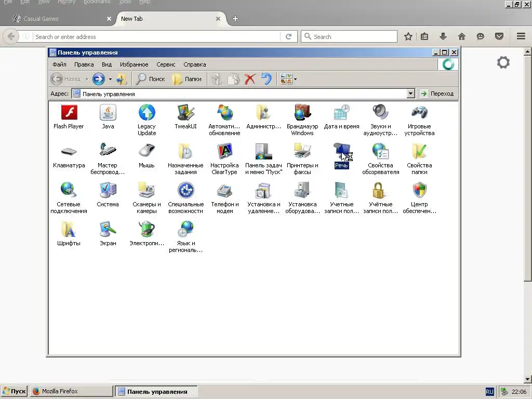Click the Undo arrow toolbar icon
The width and height of the screenshot is (532, 399).
point(267,79)
